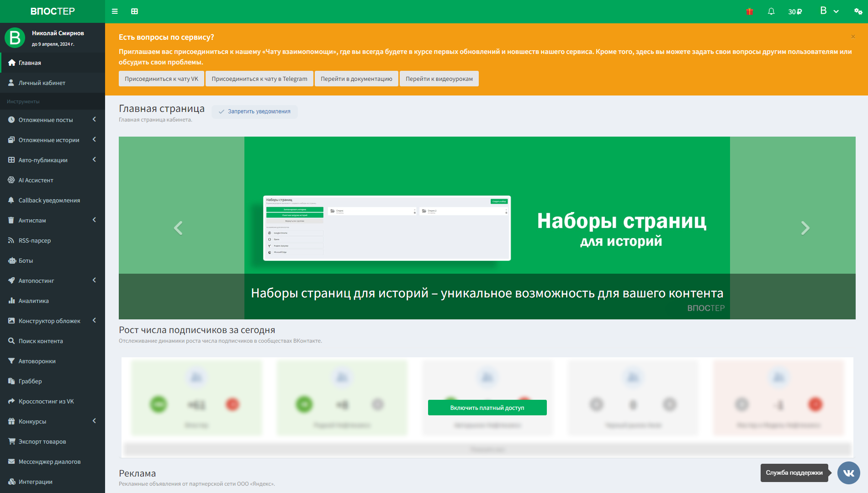Open Личный кабинет from the menu
This screenshot has width=868, height=493.
point(42,83)
